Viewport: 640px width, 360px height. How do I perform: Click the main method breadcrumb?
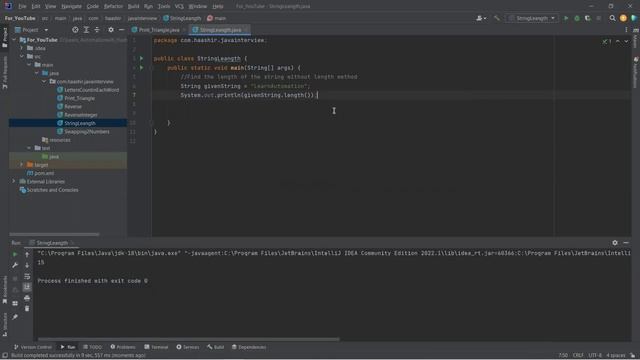pos(216,18)
